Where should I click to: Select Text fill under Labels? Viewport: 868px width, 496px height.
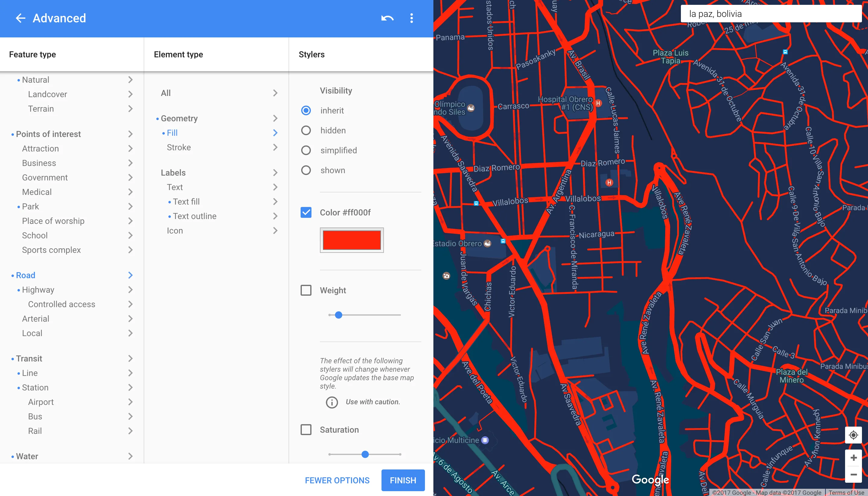click(186, 202)
